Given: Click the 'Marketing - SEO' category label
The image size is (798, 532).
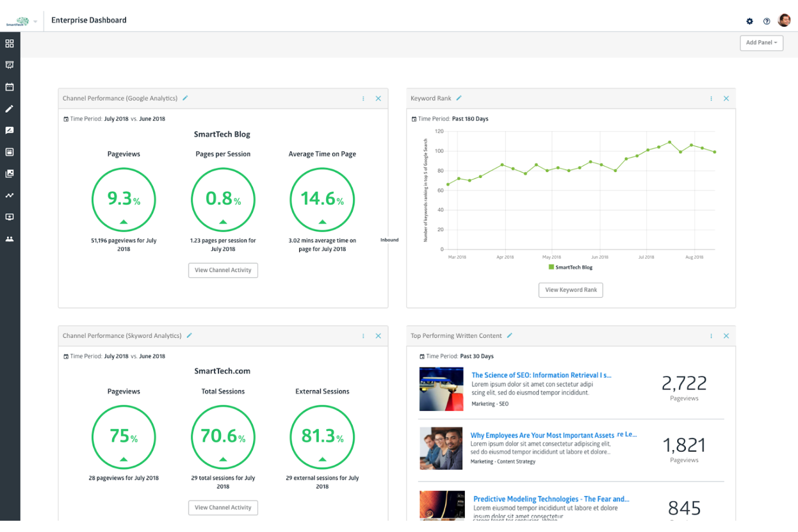Looking at the screenshot, I should tap(490, 404).
